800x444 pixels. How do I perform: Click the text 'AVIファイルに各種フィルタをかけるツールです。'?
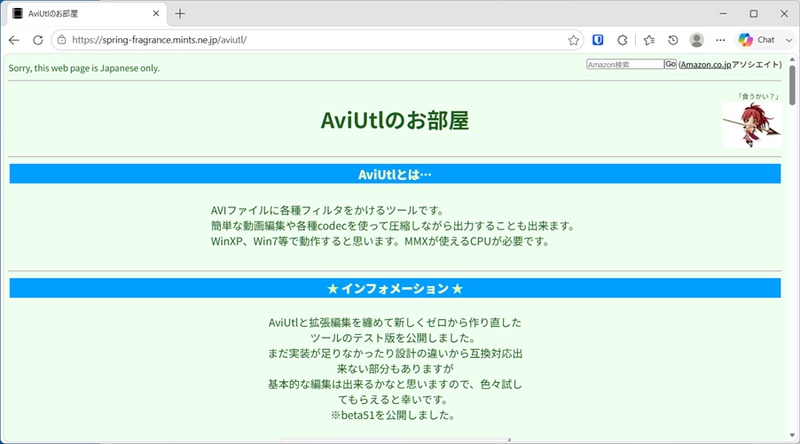[x=329, y=210]
